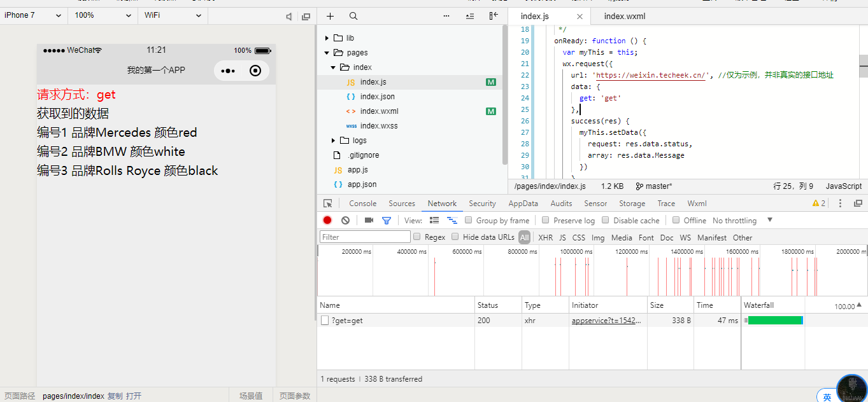Enable the Preserve log checkbox
The width and height of the screenshot is (868, 402).
pos(546,220)
